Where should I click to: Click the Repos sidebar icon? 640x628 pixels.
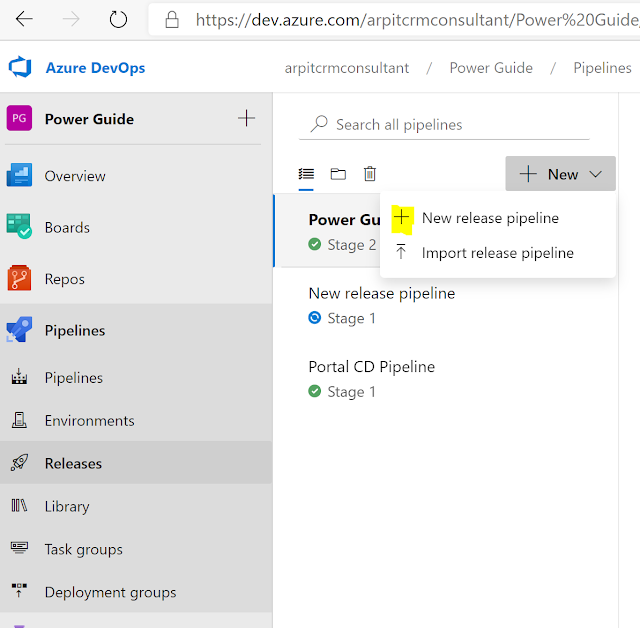pyautogui.click(x=19, y=278)
